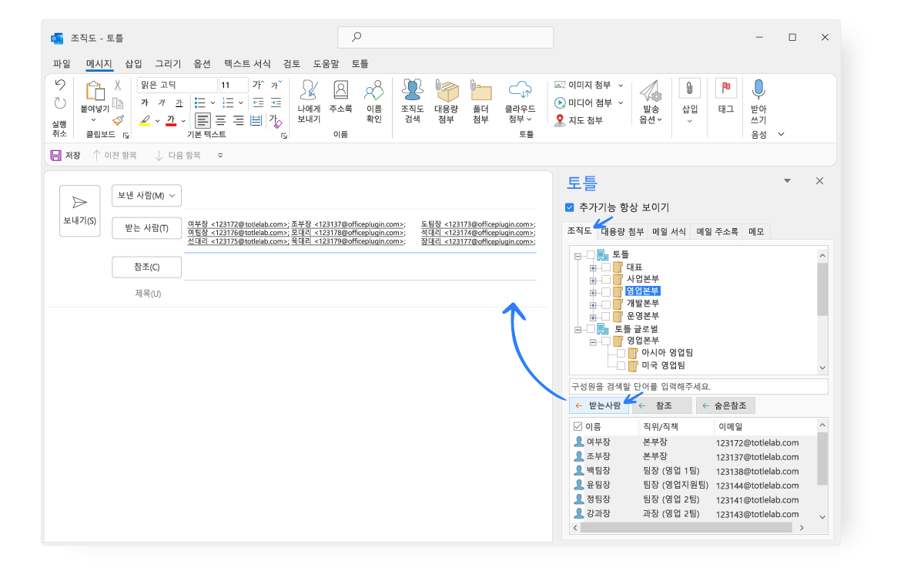Expand the 이미지 첨부 dropdown arrow
924x578 pixels.
(621, 86)
